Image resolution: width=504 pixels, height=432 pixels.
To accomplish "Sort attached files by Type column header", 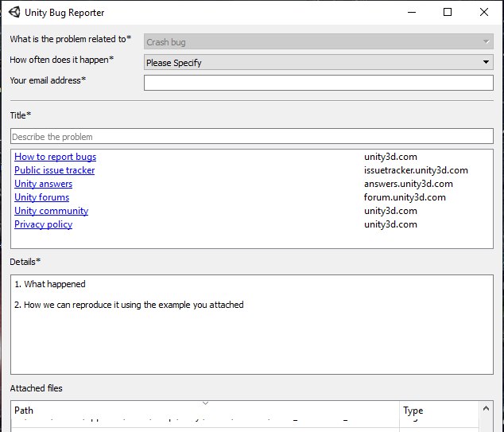I will (x=439, y=411).
